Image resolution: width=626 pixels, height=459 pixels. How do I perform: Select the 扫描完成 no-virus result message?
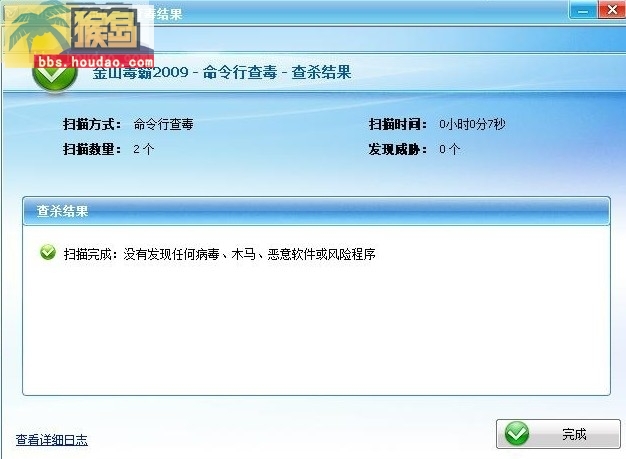(220, 254)
